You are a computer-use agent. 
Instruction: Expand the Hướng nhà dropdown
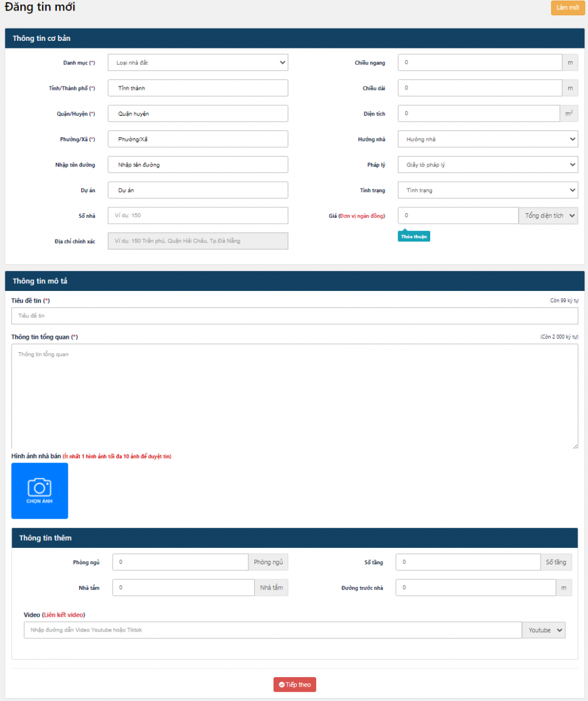pyautogui.click(x=487, y=139)
